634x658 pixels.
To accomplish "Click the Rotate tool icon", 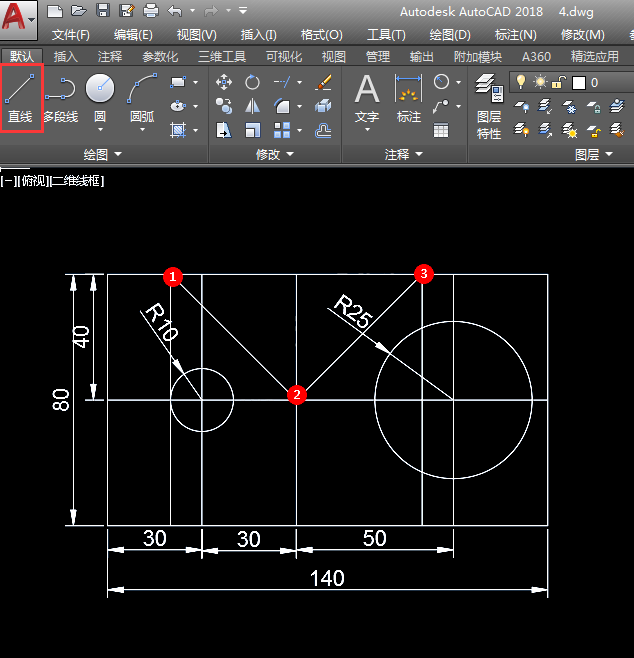I will [x=253, y=82].
